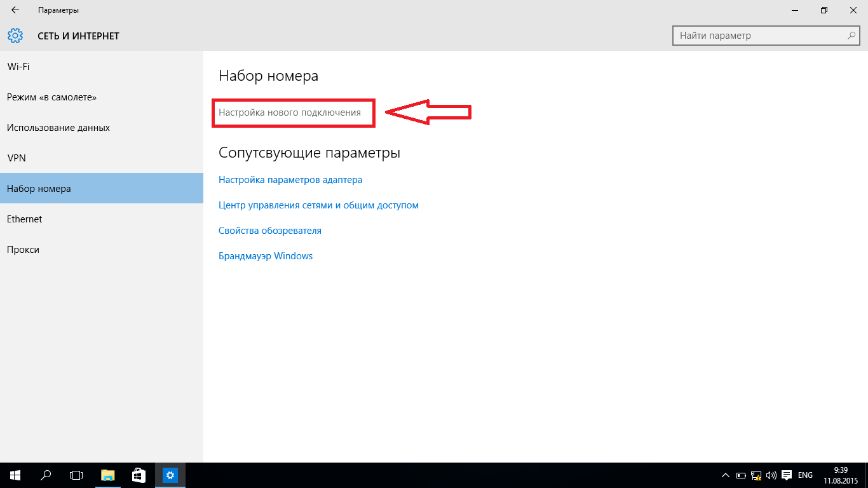Click the settings gear icon beside СЕТЬ И ИНТЕРНЕТ

(15, 36)
